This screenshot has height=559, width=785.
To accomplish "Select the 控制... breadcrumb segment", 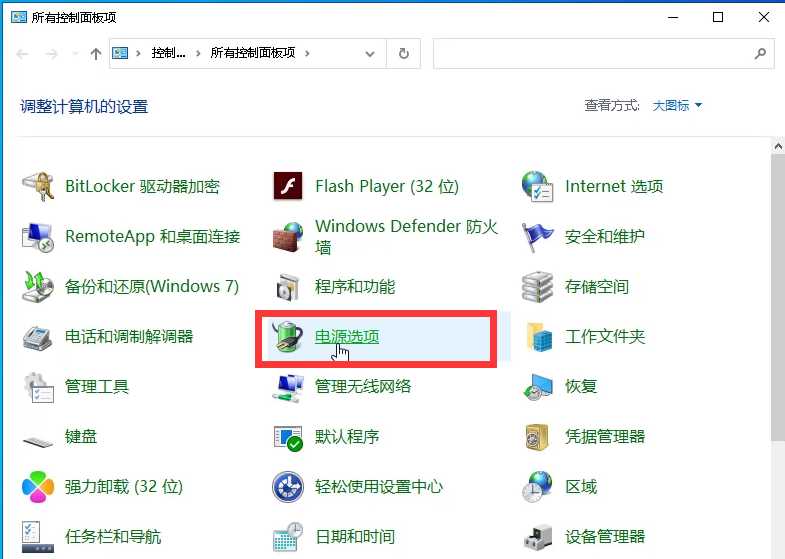I will click(168, 54).
